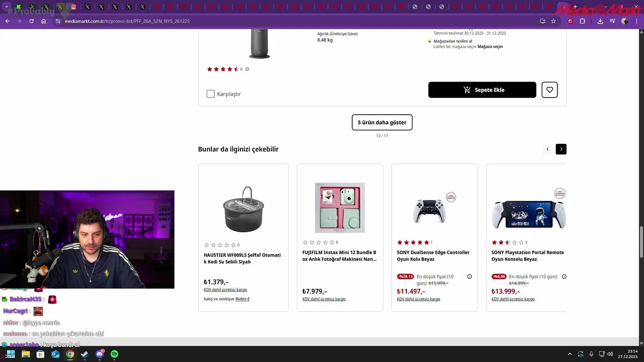This screenshot has height=362, width=644.
Task: Open Outlook from taskbar
Action: pos(55,354)
